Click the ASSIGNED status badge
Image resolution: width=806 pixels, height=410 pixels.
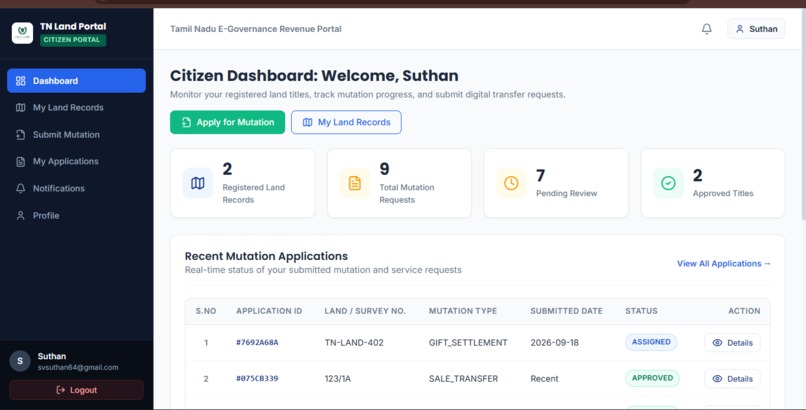tap(651, 342)
